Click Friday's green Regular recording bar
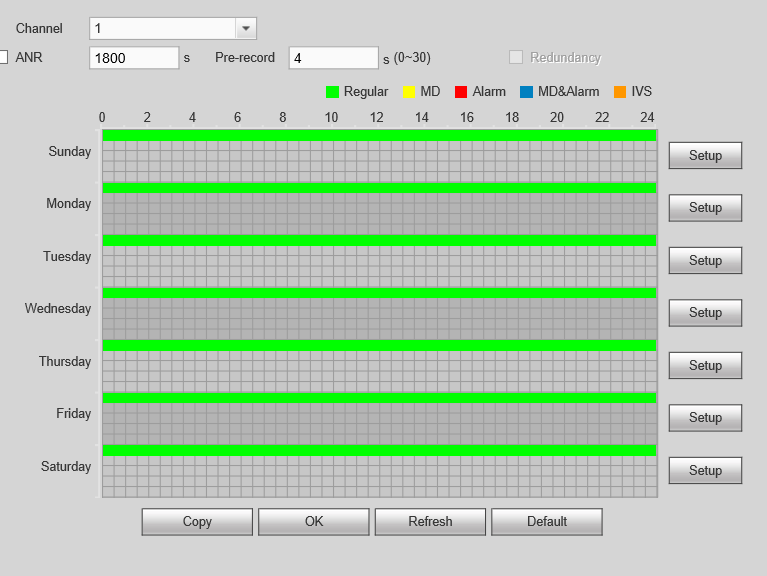The image size is (767, 576). 379,398
